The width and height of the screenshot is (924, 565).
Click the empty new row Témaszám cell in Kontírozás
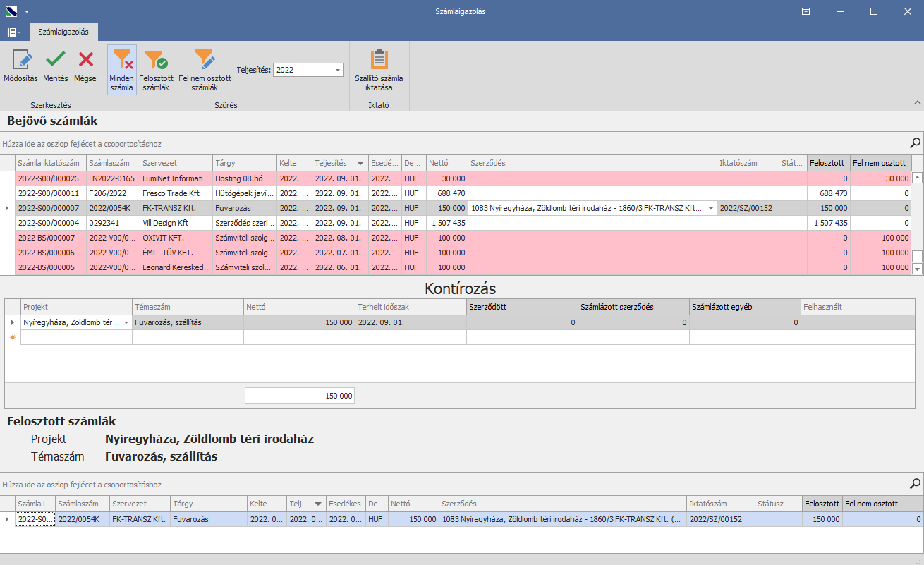point(188,338)
